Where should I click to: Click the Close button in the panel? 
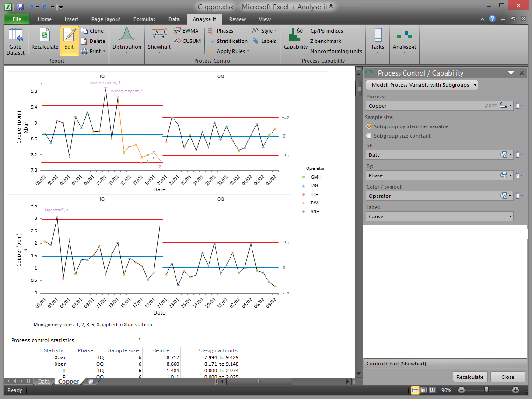click(507, 377)
